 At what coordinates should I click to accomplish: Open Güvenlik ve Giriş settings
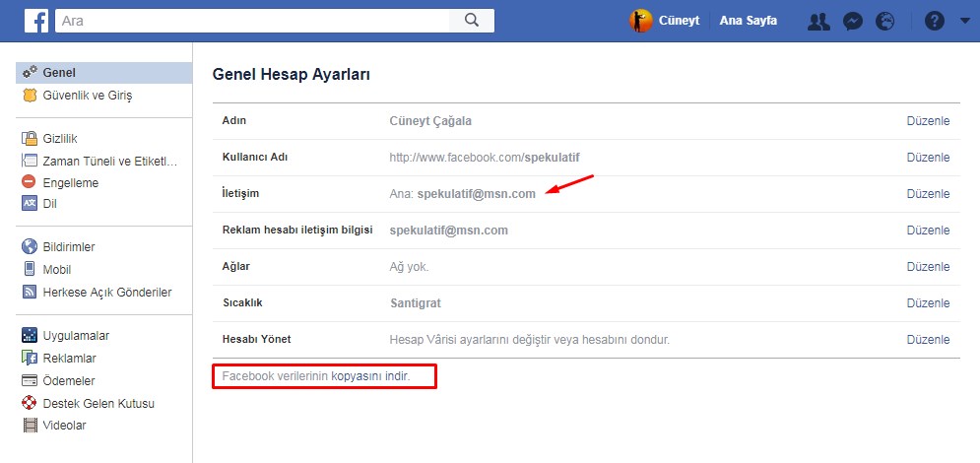[87, 96]
